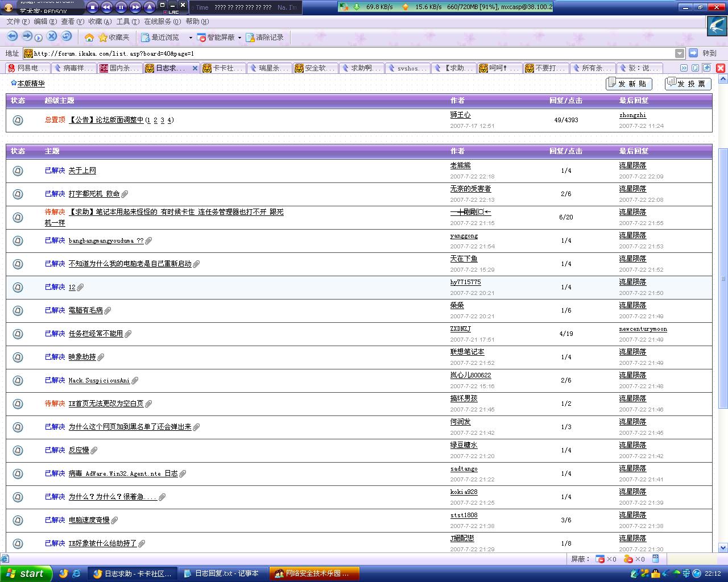Switch to the 所有杀 tab
The width and height of the screenshot is (728, 582).
(x=592, y=68)
